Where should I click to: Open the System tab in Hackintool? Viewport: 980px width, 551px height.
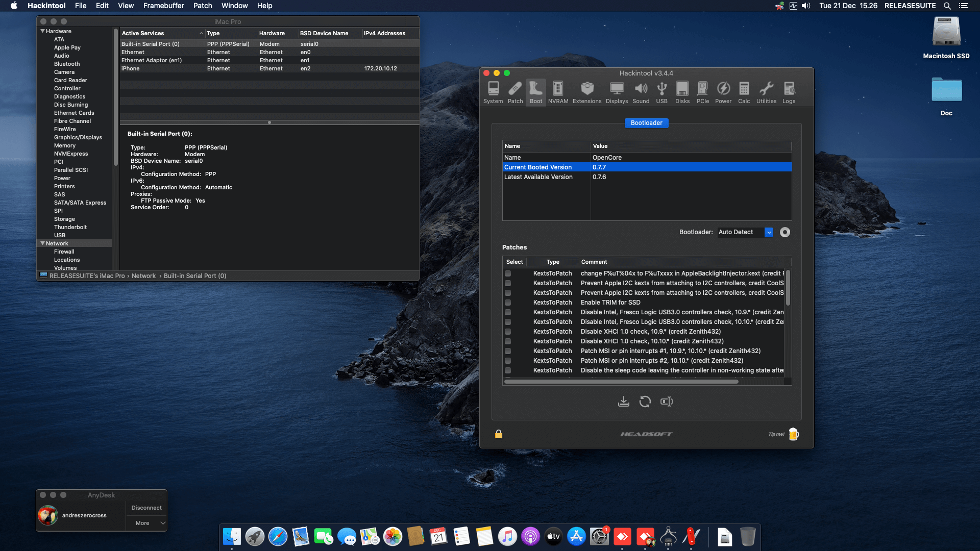click(x=493, y=92)
